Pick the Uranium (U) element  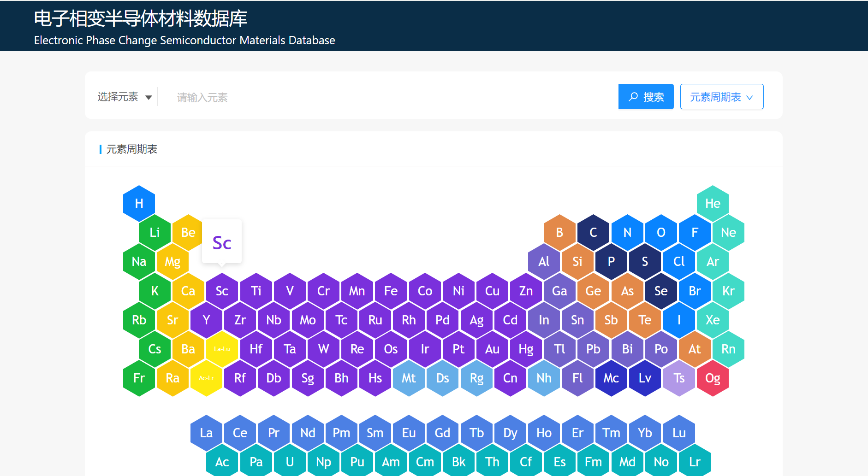290,462
